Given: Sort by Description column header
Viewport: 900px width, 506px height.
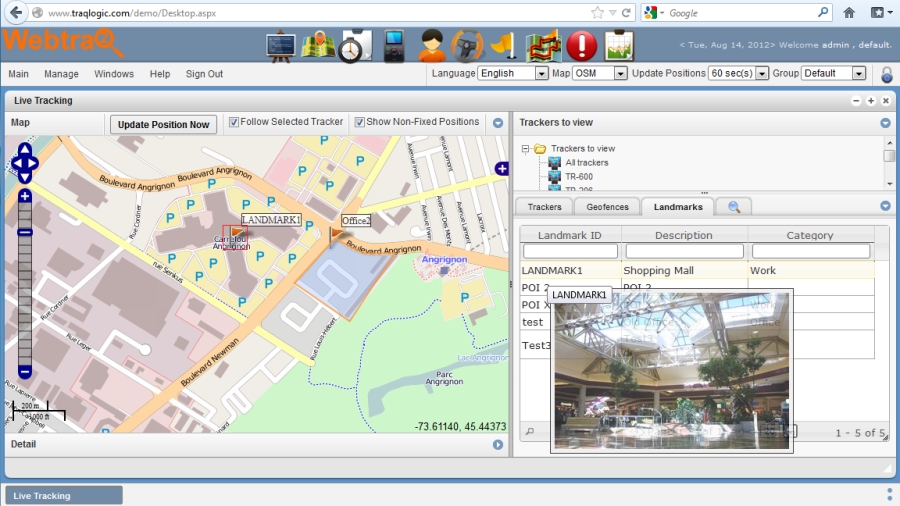Looking at the screenshot, I should 684,235.
